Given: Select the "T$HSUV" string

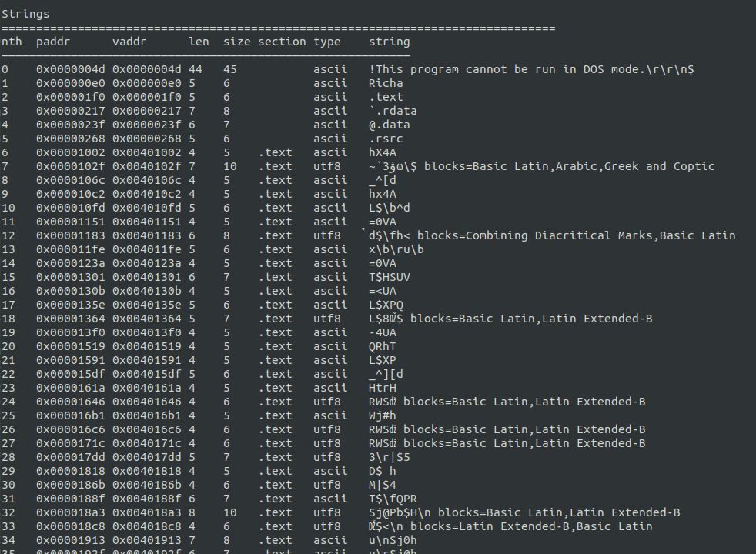Looking at the screenshot, I should [389, 277].
